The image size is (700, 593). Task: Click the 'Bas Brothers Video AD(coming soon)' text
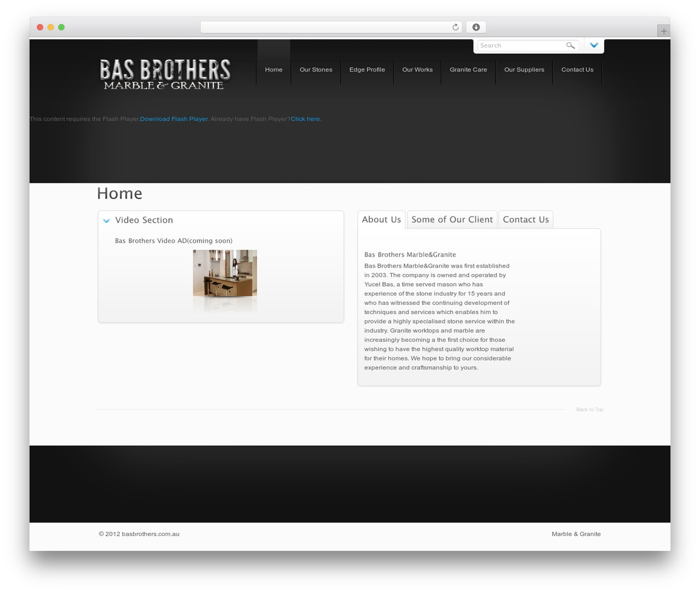click(x=173, y=241)
